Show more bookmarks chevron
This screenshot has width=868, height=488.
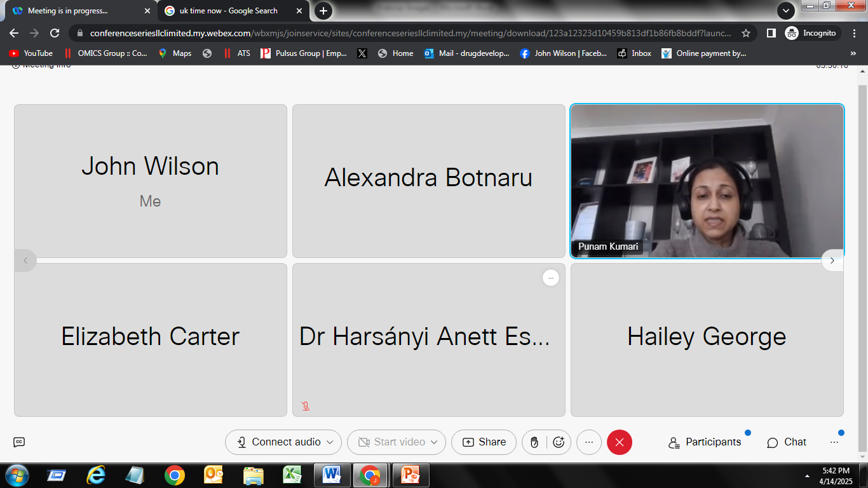853,53
